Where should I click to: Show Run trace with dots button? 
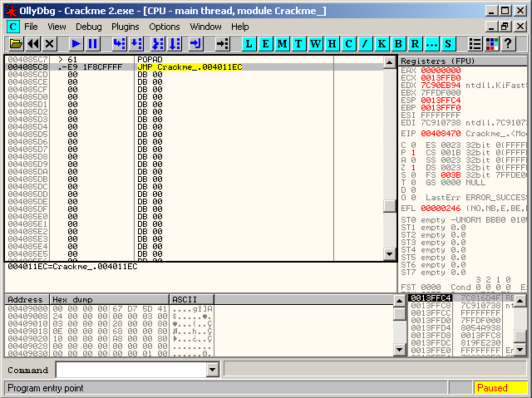click(431, 44)
